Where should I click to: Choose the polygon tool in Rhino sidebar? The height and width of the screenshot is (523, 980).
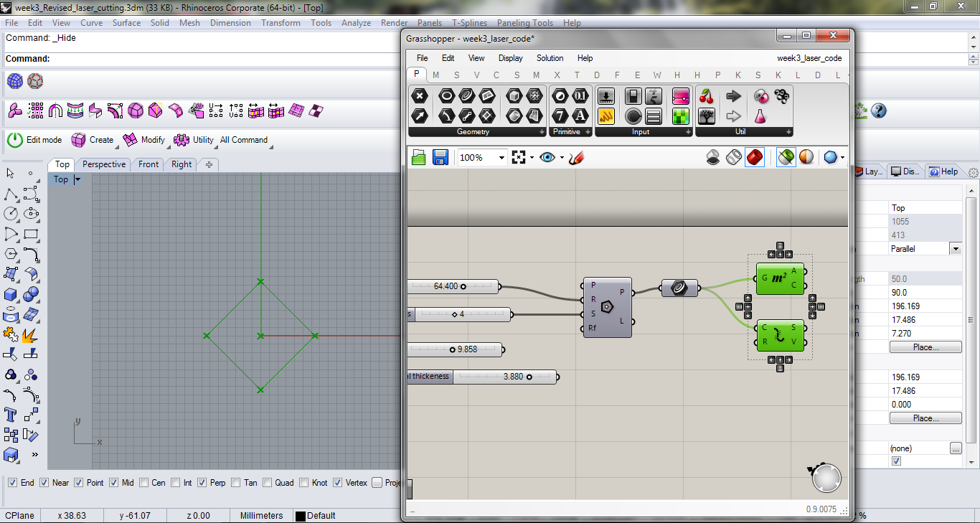click(x=11, y=253)
